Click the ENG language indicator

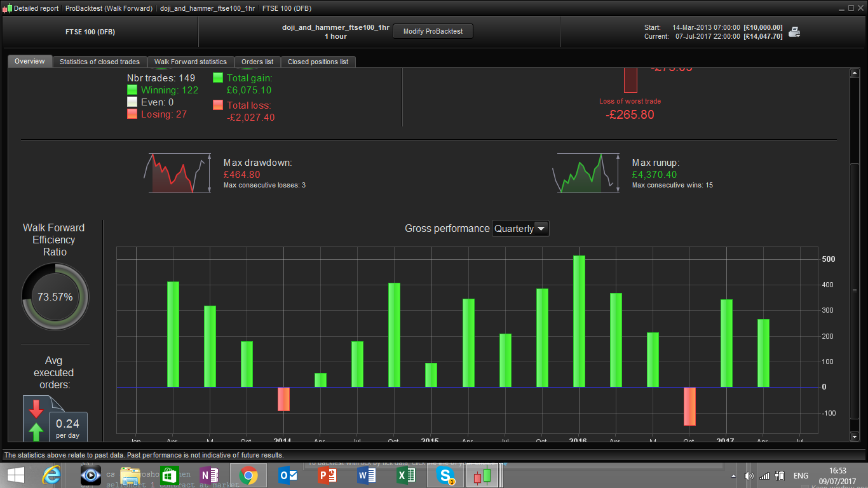point(801,476)
